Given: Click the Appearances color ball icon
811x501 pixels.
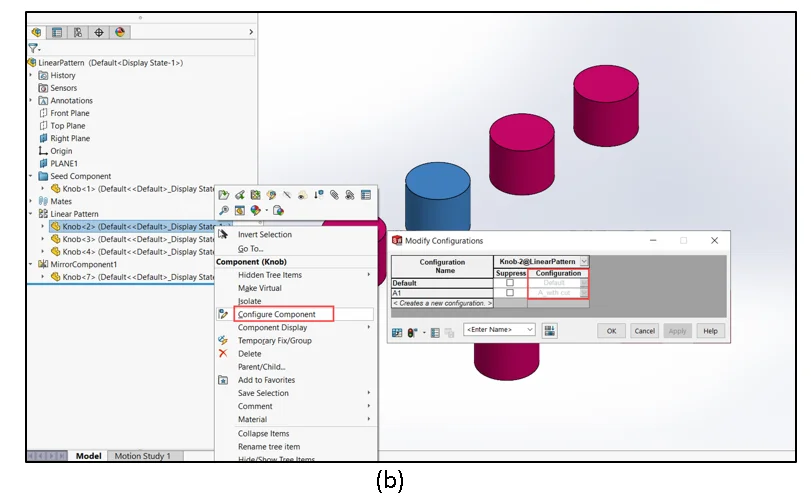Looking at the screenshot, I should point(255,210).
